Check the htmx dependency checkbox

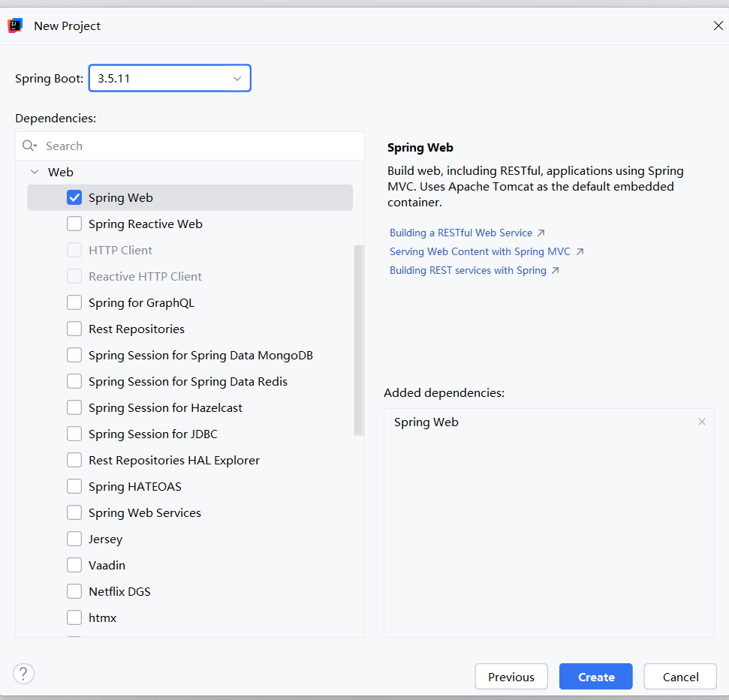74,617
